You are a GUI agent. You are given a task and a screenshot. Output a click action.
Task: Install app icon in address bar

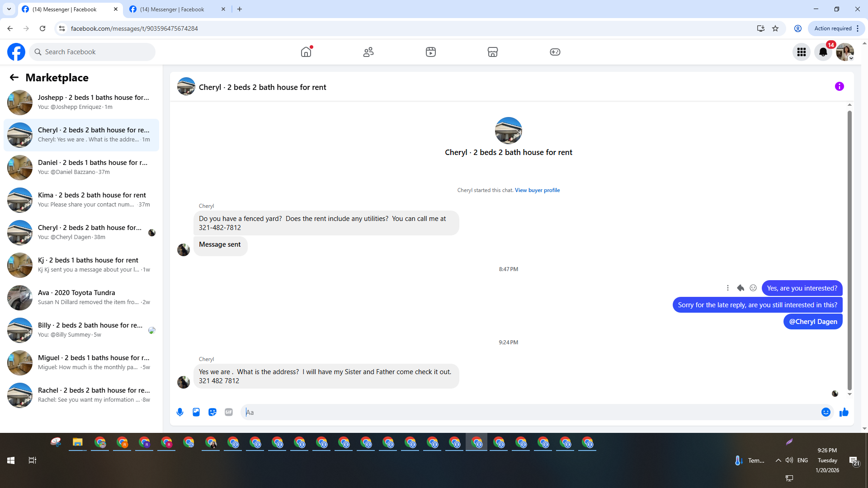pyautogui.click(x=761, y=28)
